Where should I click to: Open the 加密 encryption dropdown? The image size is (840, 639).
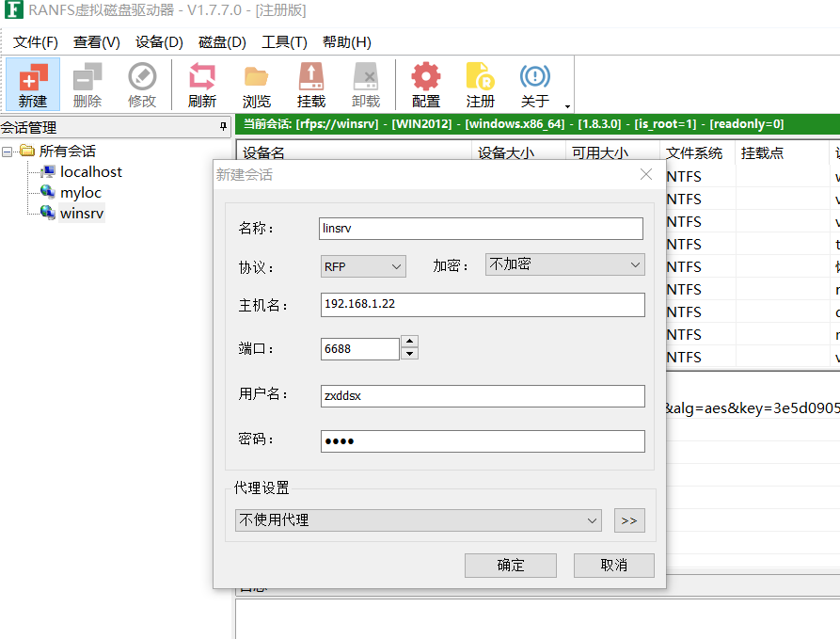click(x=635, y=264)
